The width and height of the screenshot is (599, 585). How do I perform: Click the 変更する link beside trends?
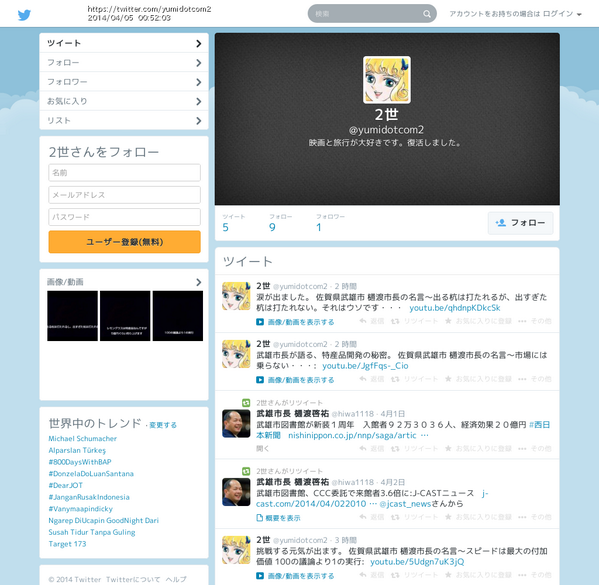[163, 425]
